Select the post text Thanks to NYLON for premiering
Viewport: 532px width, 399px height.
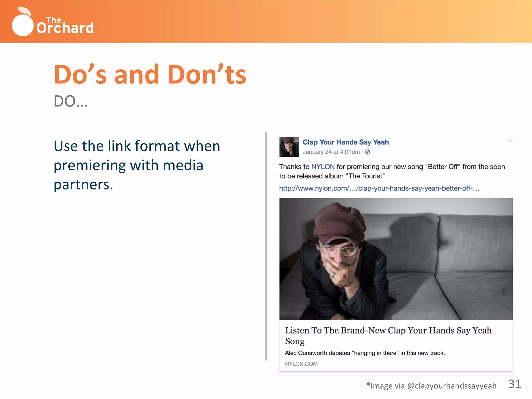tap(392, 171)
